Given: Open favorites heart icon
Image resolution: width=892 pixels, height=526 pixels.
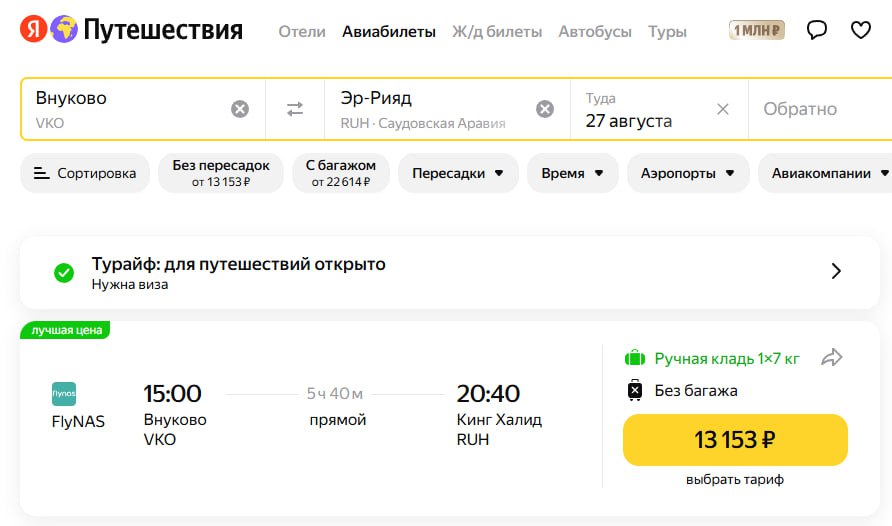Looking at the screenshot, I should tap(860, 30).
